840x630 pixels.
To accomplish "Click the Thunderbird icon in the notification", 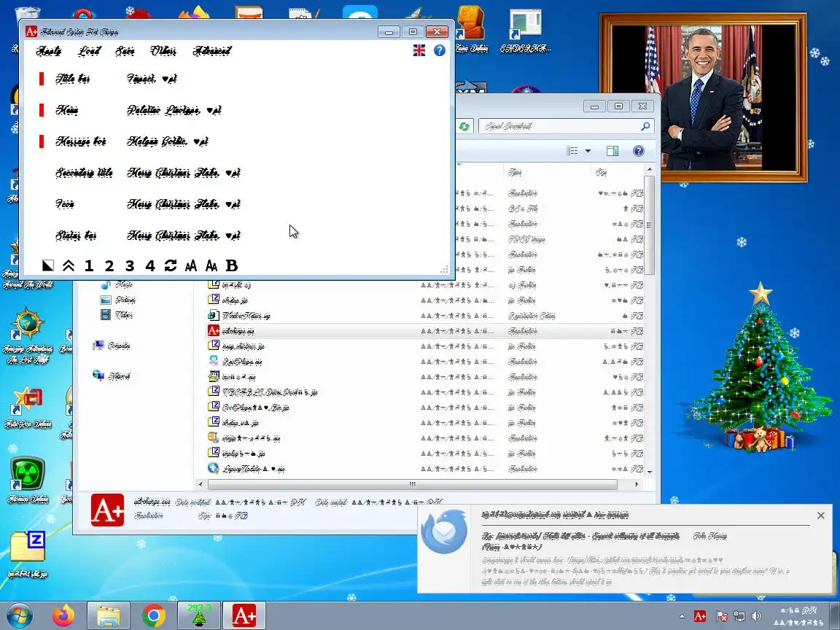I will tap(443, 532).
